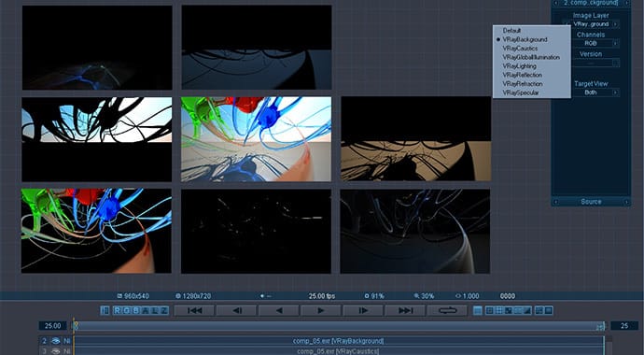Open the Image Layer VRay dropdown
This screenshot has height=355, width=644.
tap(591, 24)
